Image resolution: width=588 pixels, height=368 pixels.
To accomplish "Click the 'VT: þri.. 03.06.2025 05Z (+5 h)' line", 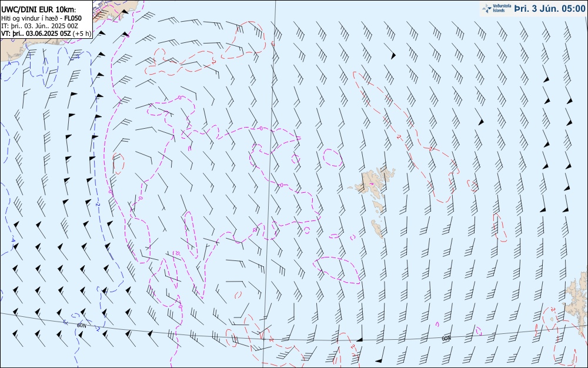I will 46,34.
